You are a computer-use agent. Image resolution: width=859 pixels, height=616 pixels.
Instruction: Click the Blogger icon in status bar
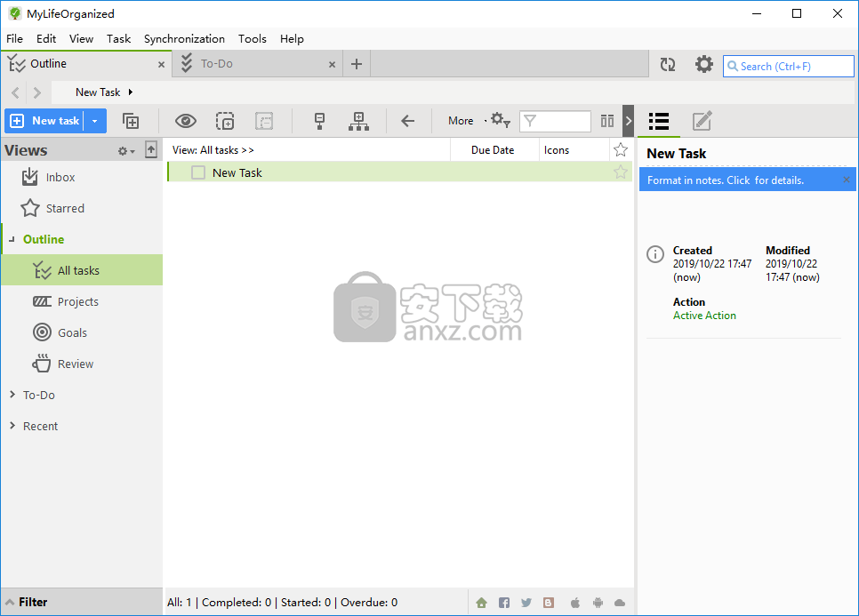click(549, 603)
